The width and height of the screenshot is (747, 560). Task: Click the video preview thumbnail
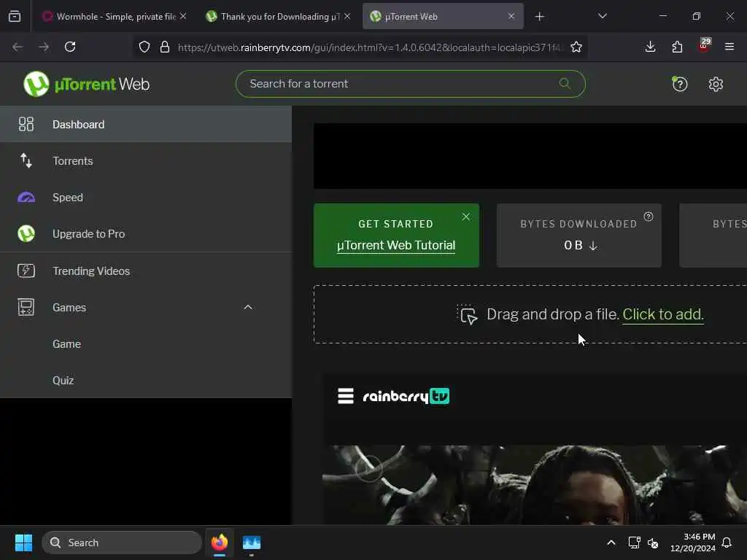(533, 485)
